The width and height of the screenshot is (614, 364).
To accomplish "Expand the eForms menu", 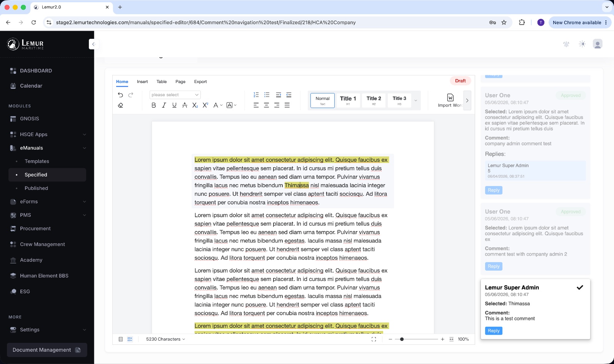I will click(x=47, y=201).
